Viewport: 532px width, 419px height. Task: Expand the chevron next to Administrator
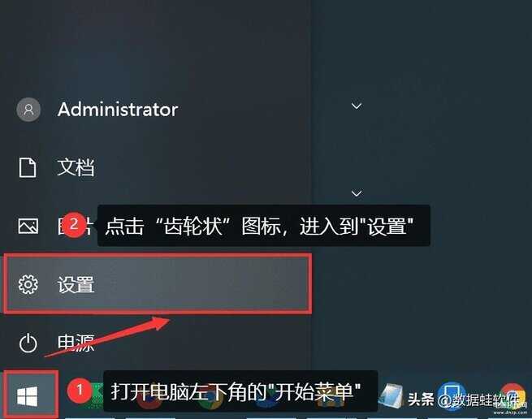tap(357, 106)
